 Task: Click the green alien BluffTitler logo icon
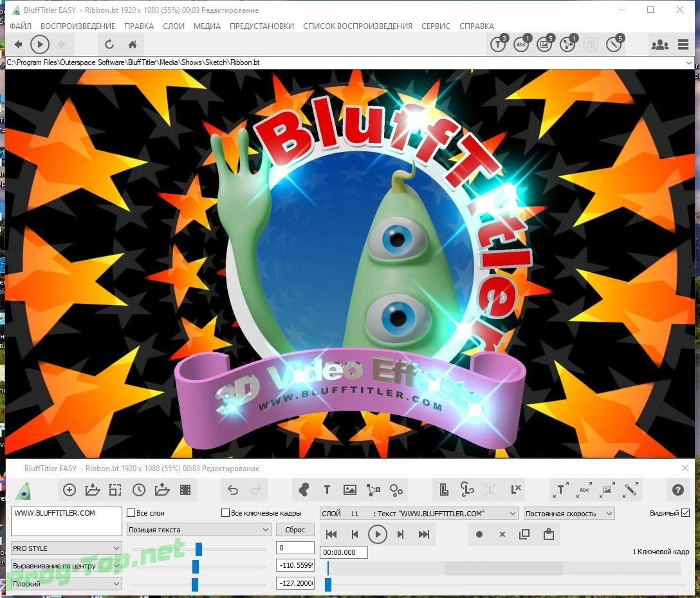tap(23, 490)
